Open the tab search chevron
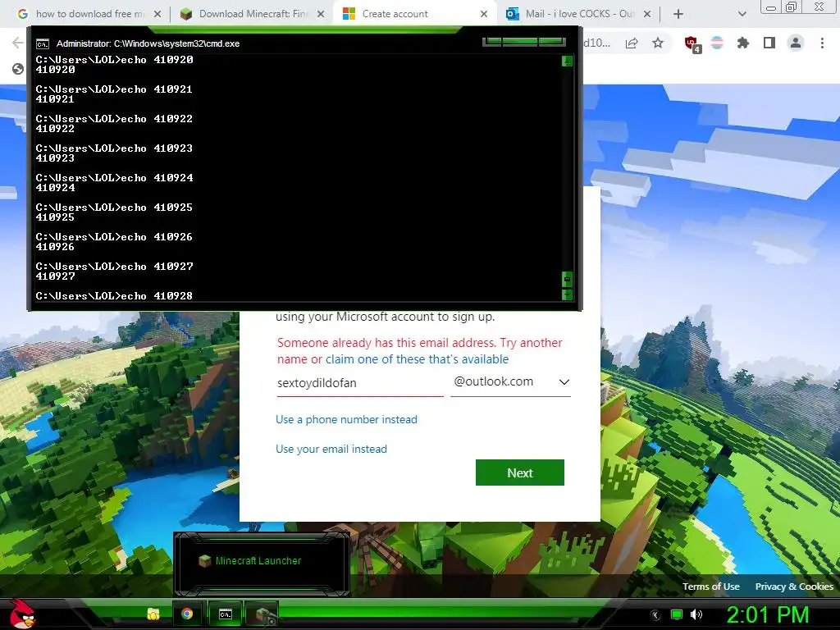Image resolution: width=840 pixels, height=630 pixels. tap(742, 14)
